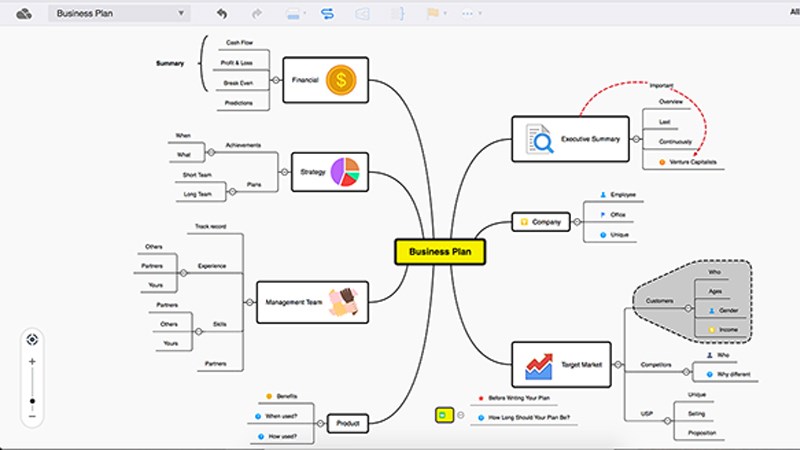The image size is (800, 450).
Task: Collapse the Executive Summary branch
Action: pyautogui.click(x=636, y=139)
